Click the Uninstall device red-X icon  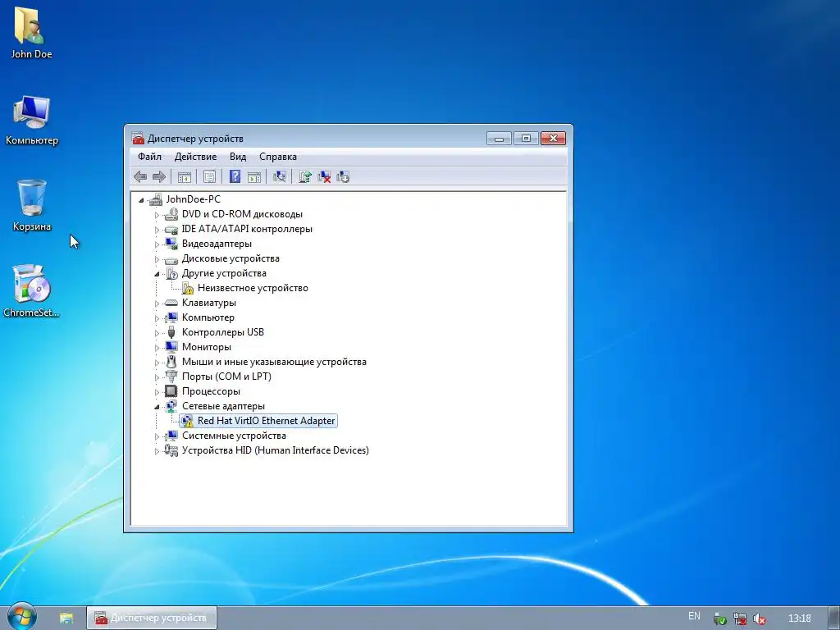(x=324, y=177)
